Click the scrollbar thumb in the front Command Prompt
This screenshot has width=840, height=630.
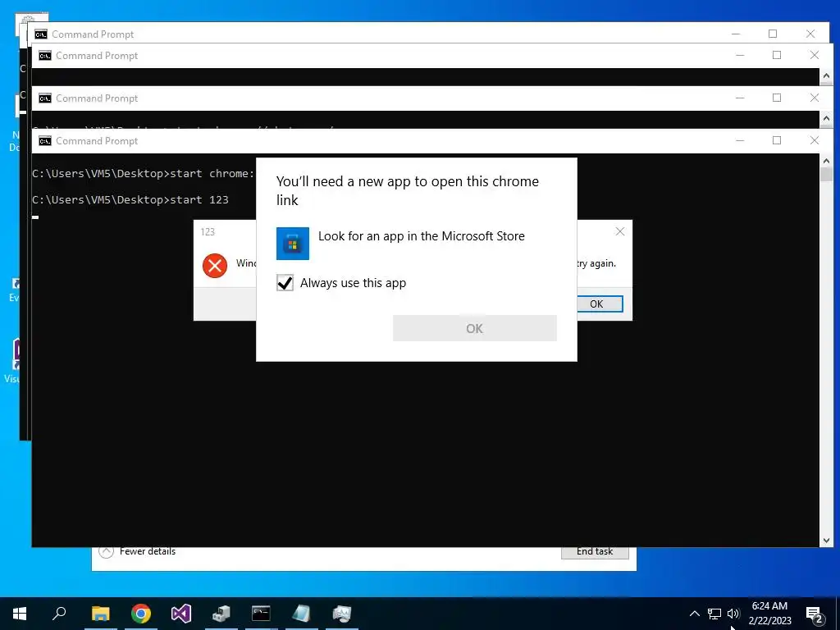pos(825,175)
